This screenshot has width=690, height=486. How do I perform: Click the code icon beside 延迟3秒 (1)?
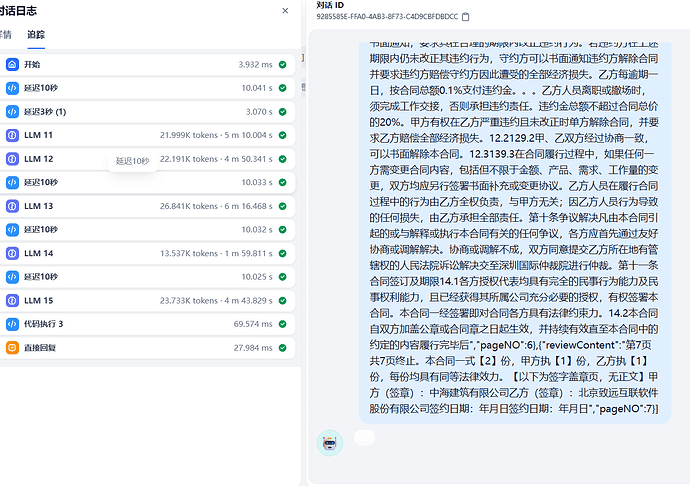coord(12,111)
